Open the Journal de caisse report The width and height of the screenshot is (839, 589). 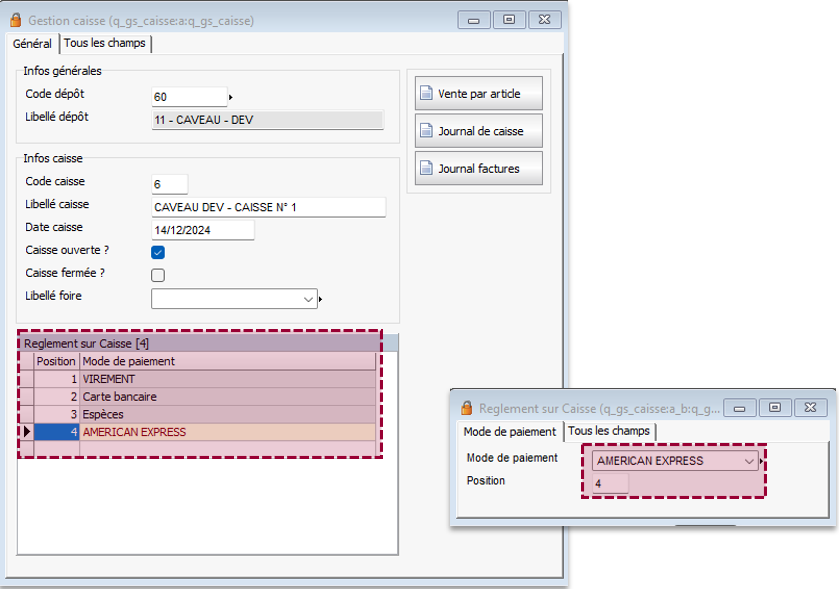[479, 131]
